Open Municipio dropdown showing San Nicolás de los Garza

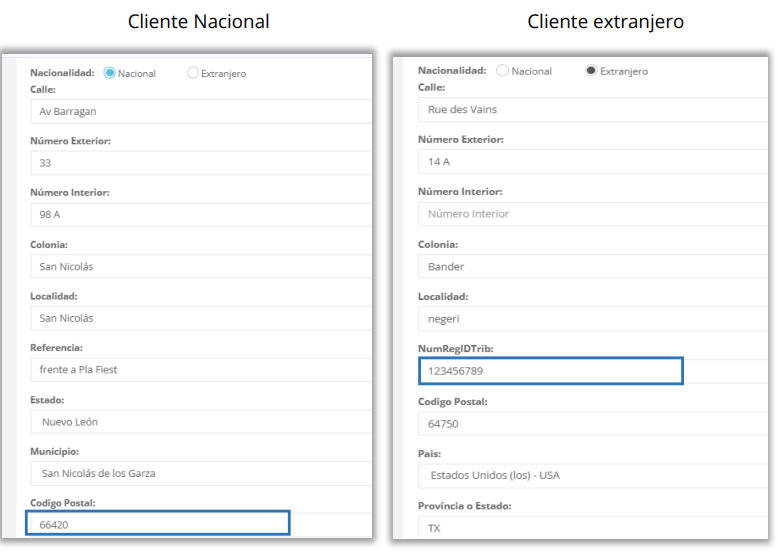[200, 473]
